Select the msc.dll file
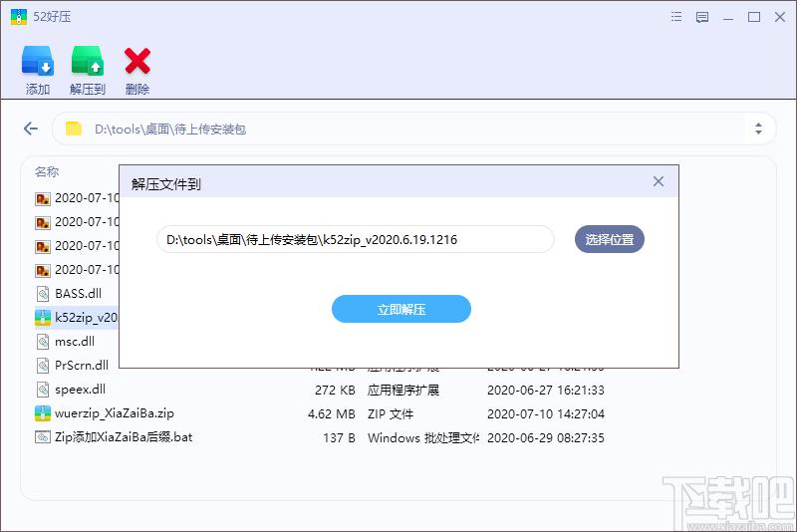This screenshot has height=532, width=797. [77, 341]
